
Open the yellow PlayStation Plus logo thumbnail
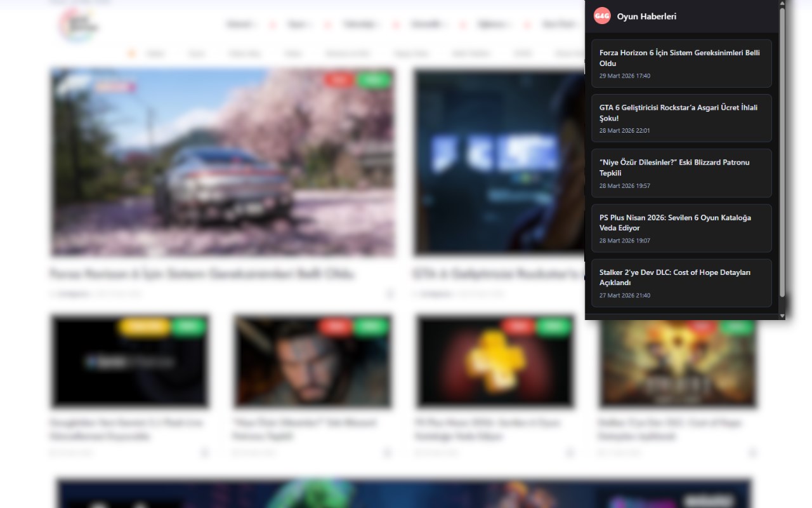pyautogui.click(x=495, y=361)
